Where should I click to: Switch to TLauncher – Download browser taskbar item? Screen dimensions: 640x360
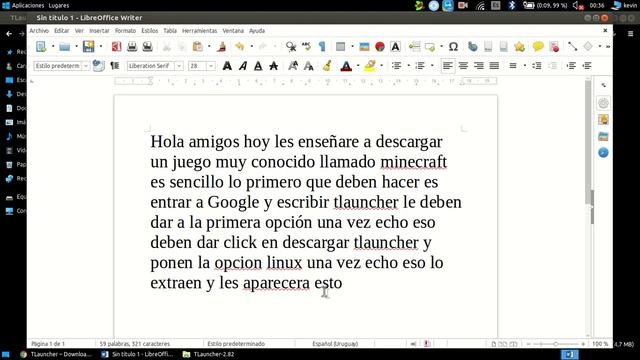tap(56, 354)
